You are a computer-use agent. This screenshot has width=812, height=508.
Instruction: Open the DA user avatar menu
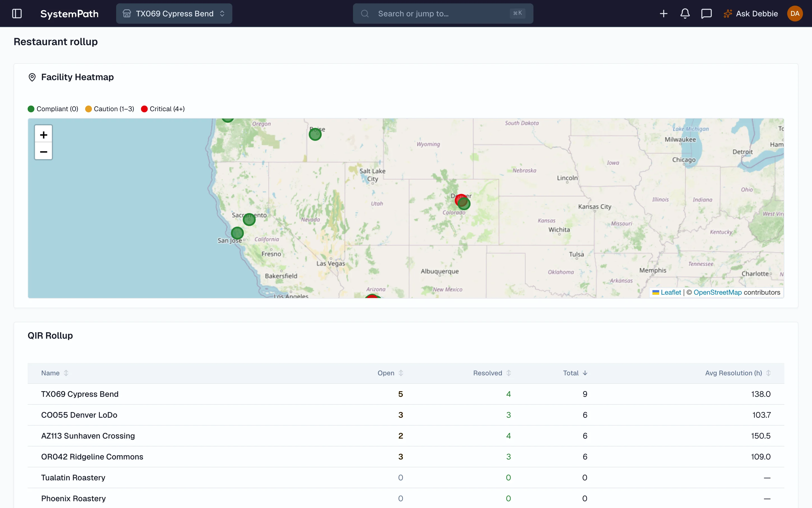point(795,14)
